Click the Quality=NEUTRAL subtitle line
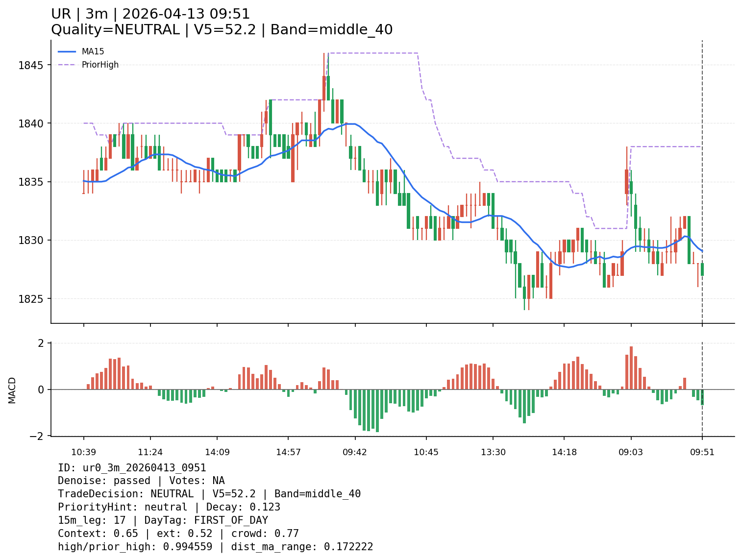The image size is (742, 560). (222, 30)
